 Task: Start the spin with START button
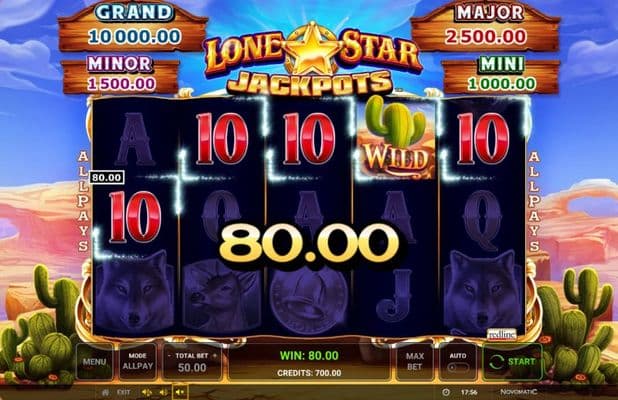point(512,361)
